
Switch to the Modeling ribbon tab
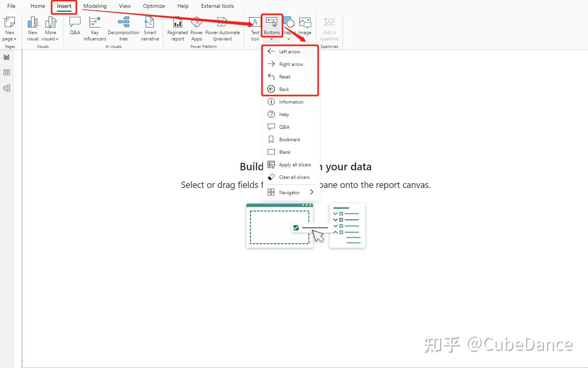coord(95,6)
